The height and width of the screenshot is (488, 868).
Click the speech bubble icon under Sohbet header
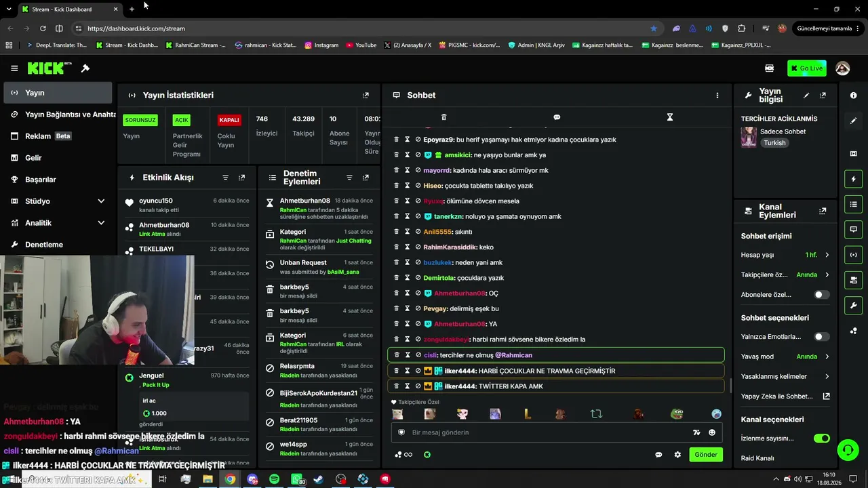pyautogui.click(x=557, y=117)
